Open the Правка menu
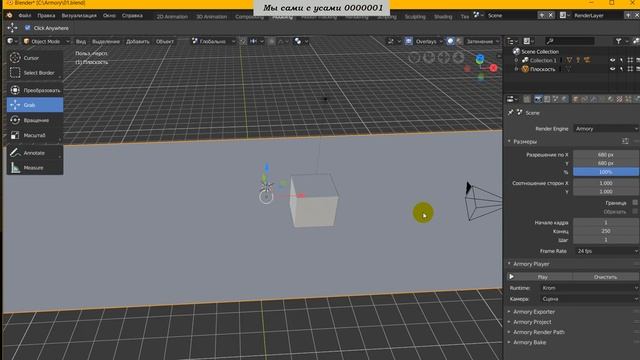 46,16
